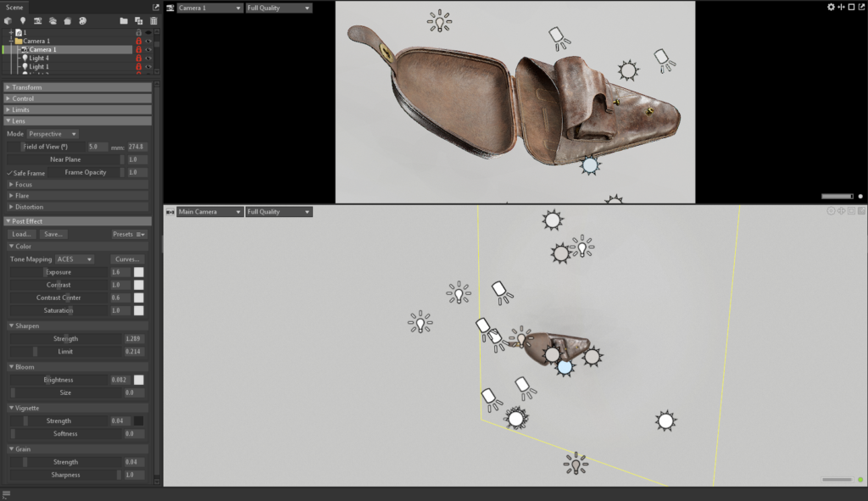Viewport: 868px width, 501px height.
Task: Add a new light to the scene
Action: coord(22,20)
